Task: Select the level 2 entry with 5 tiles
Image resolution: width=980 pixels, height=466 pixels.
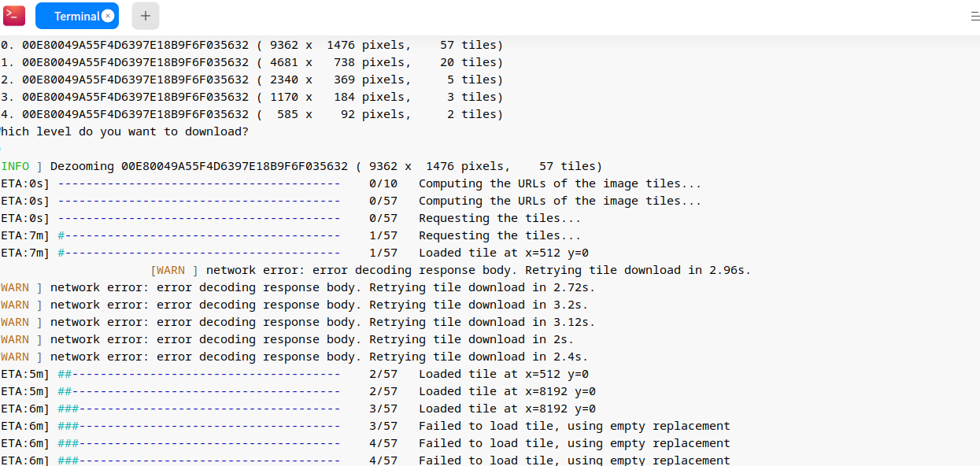Action: [x=252, y=80]
